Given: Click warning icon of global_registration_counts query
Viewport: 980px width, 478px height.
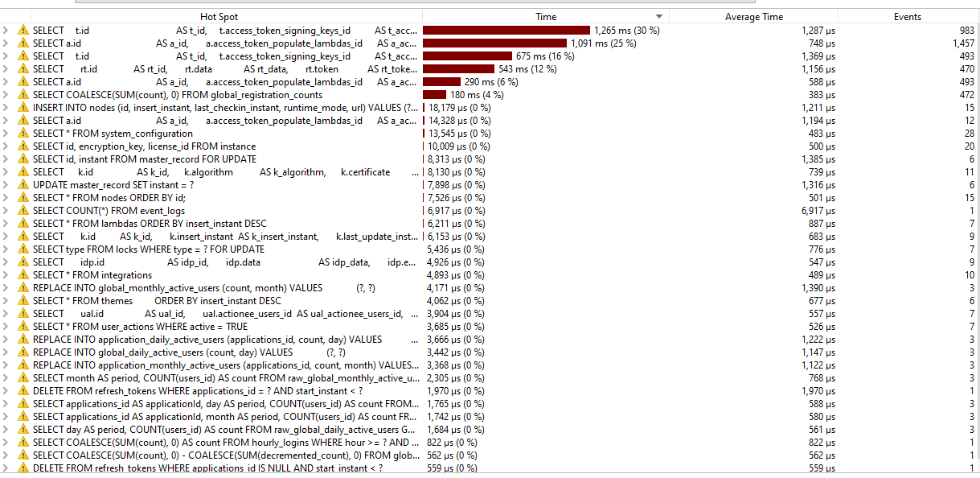Looking at the screenshot, I should point(23,95).
